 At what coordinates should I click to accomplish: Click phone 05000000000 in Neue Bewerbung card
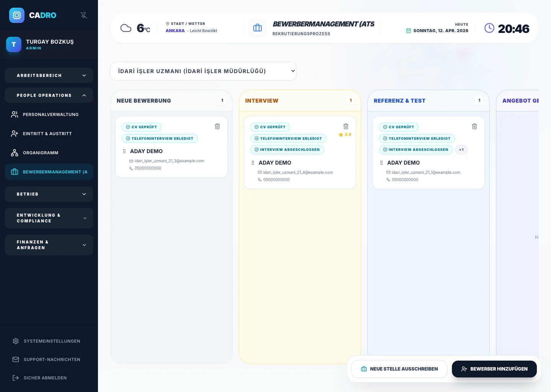tap(148, 168)
